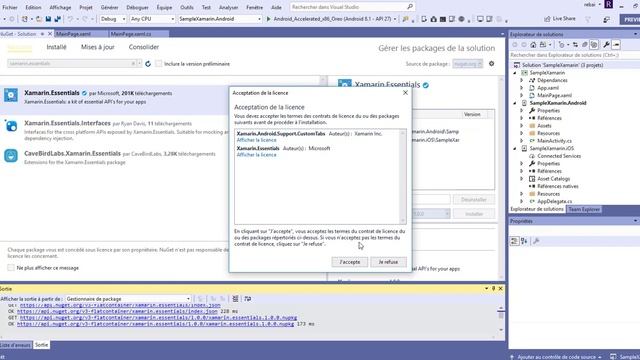Click the property pages wrench icon in Propriétés
This screenshot has width=640, height=360.
tap(536, 241)
